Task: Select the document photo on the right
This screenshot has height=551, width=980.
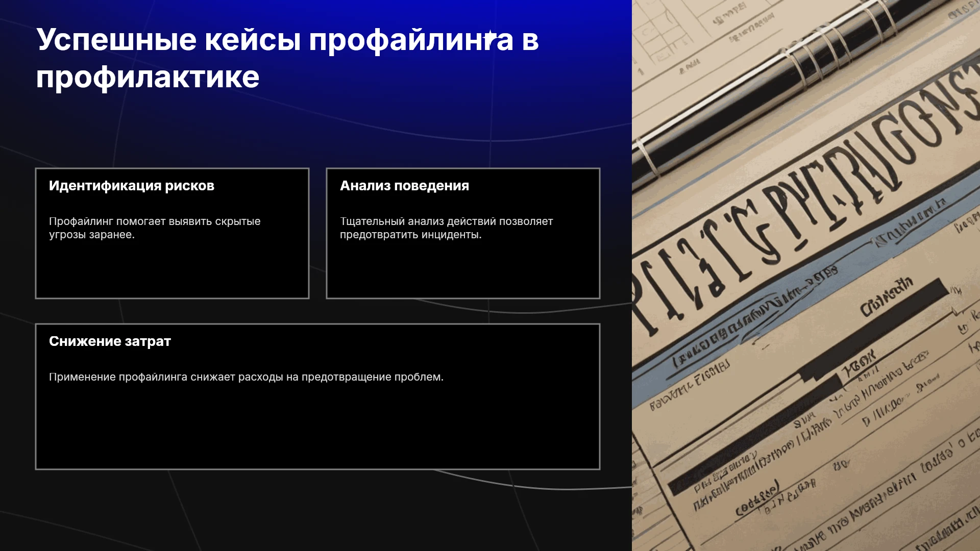Action: (x=806, y=275)
